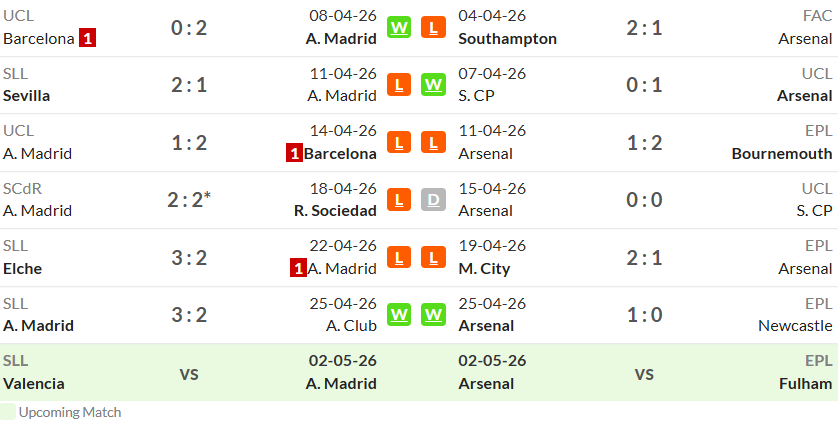838x437 pixels.
Task: Click the grey D badge for Arsenal vs S. CP
Action: (x=433, y=200)
